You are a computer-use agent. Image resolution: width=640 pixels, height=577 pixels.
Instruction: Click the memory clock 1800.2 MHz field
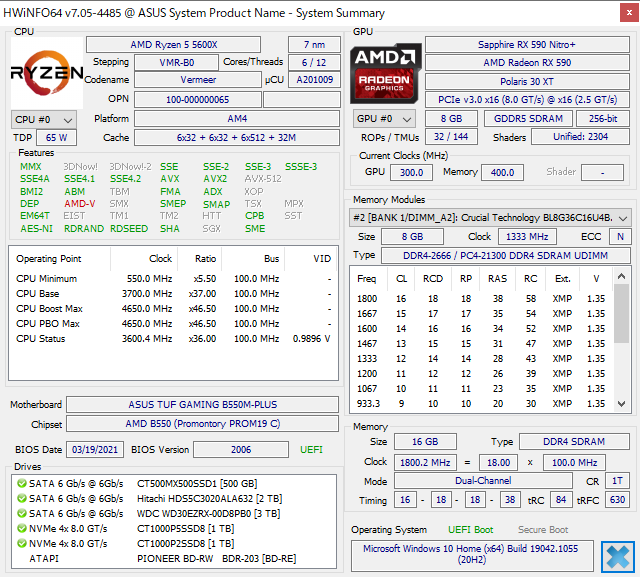pos(425,463)
